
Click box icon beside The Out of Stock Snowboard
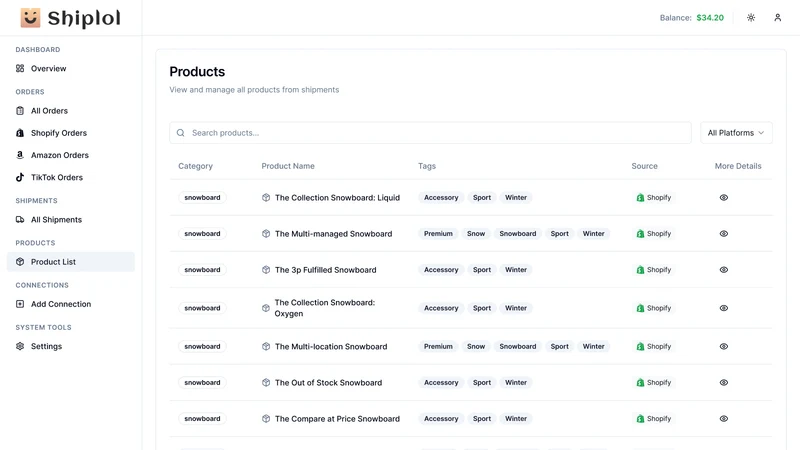click(x=266, y=383)
